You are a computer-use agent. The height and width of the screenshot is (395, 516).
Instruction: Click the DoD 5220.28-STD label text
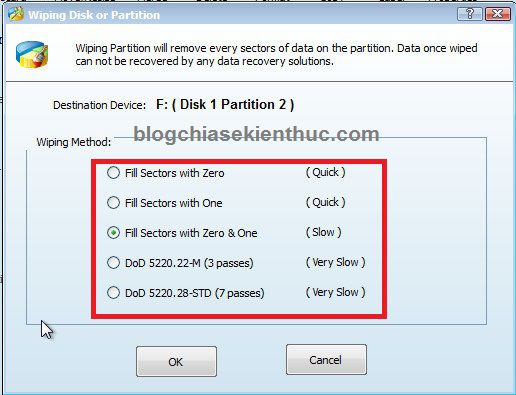[x=195, y=293]
